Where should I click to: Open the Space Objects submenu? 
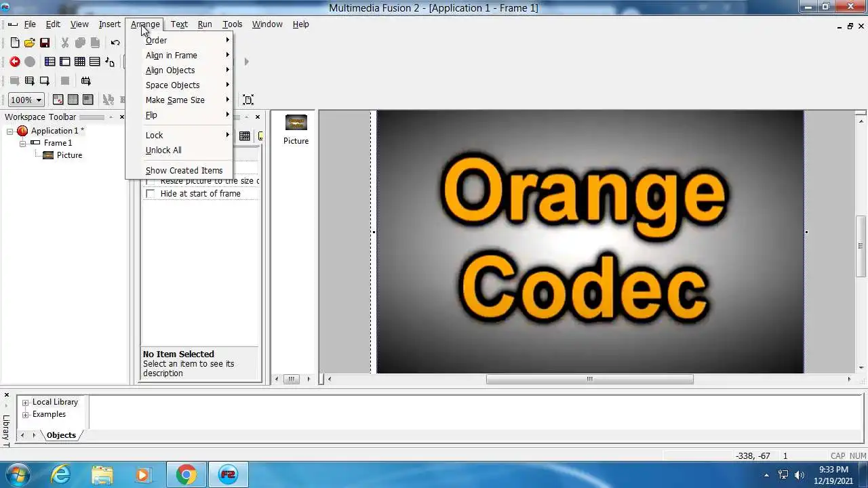pos(179,85)
